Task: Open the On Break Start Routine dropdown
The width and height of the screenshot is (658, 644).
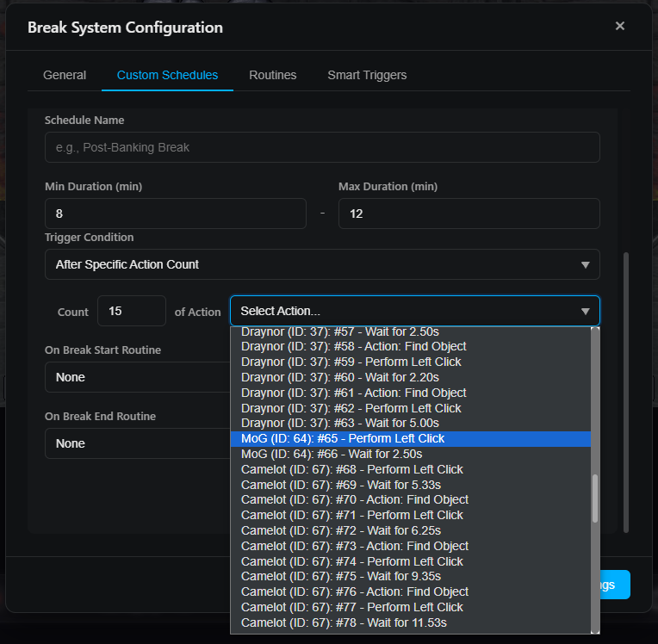Action: 138,377
